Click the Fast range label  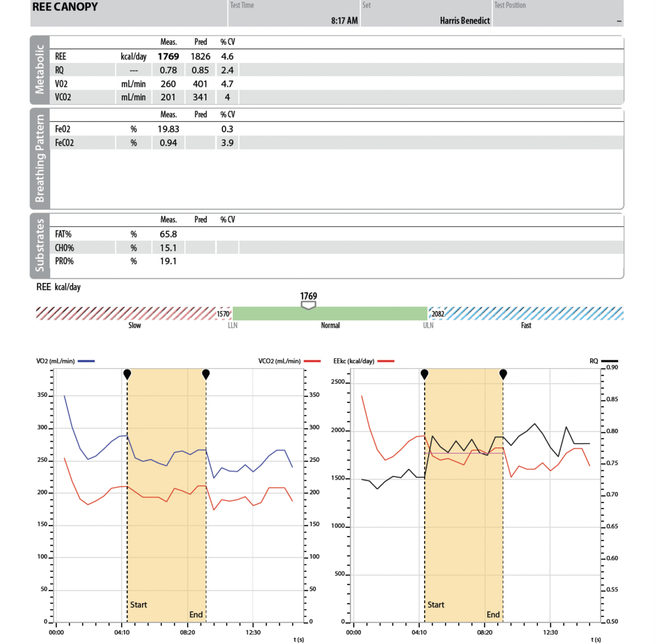(x=526, y=325)
